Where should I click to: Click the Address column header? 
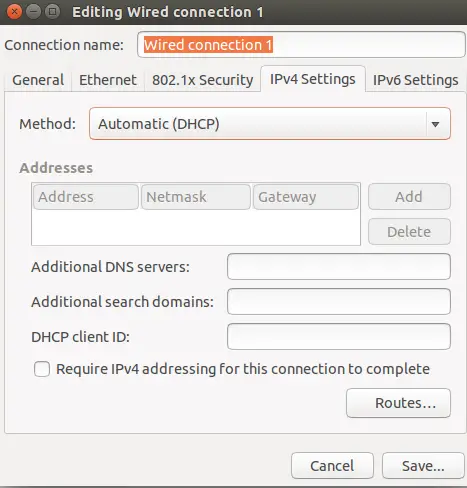86,197
